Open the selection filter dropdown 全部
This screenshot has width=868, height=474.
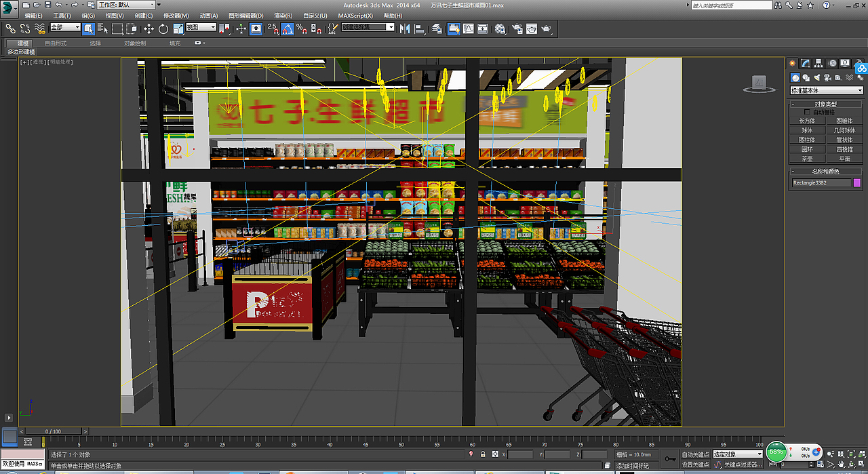tap(65, 28)
